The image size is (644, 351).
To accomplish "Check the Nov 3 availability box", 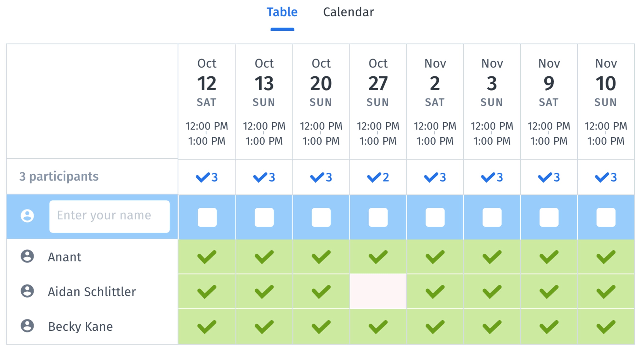I will coord(492,217).
